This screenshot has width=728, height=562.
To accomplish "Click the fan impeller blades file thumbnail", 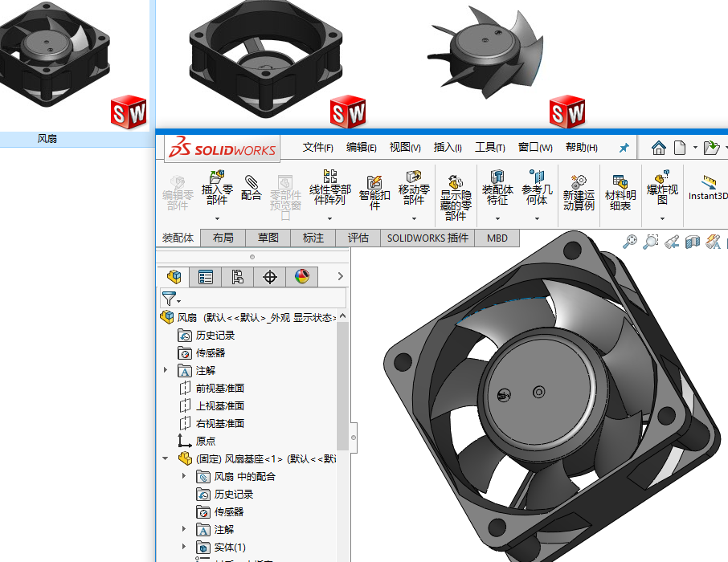I will 485,52.
